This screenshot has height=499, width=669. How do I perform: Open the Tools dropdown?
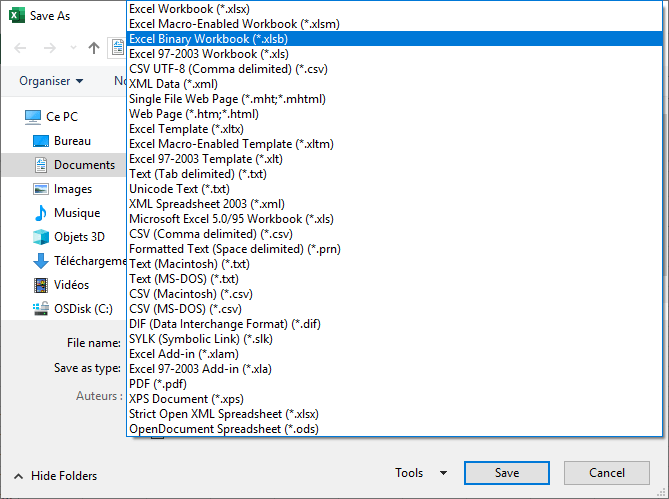coord(421,473)
